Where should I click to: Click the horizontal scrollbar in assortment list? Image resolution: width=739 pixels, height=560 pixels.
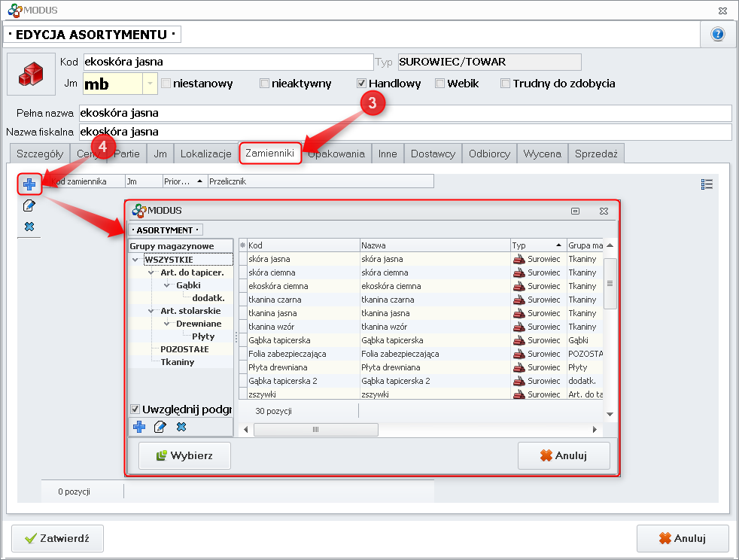coord(316,429)
